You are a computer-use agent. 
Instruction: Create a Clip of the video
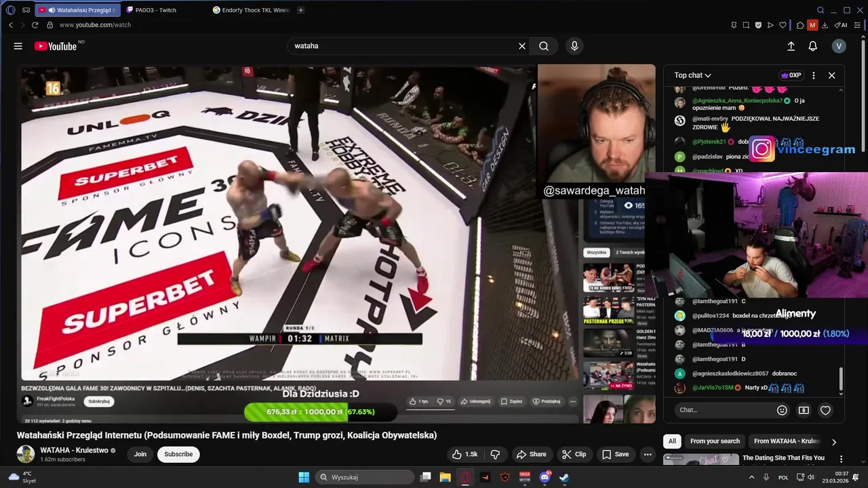(x=574, y=454)
